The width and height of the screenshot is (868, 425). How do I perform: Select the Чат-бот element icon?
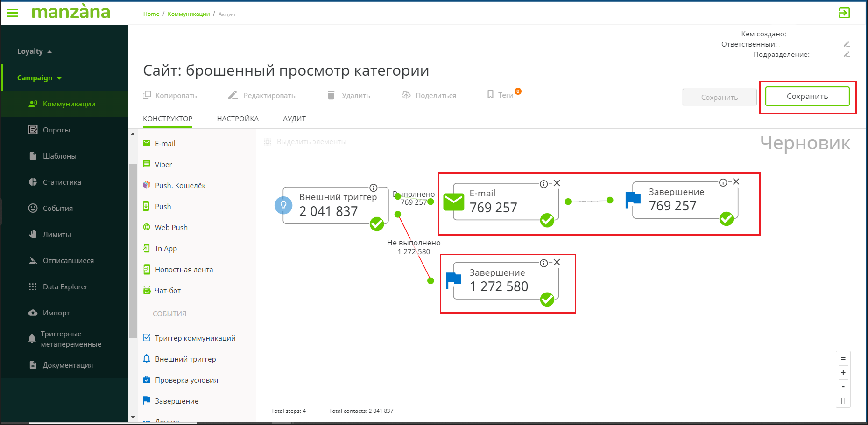pos(147,290)
